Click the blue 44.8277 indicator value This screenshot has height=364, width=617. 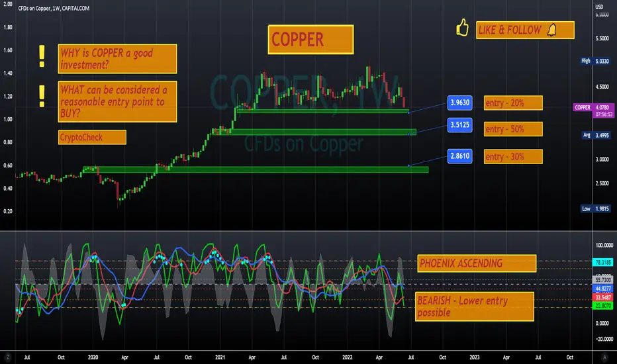[603, 289]
